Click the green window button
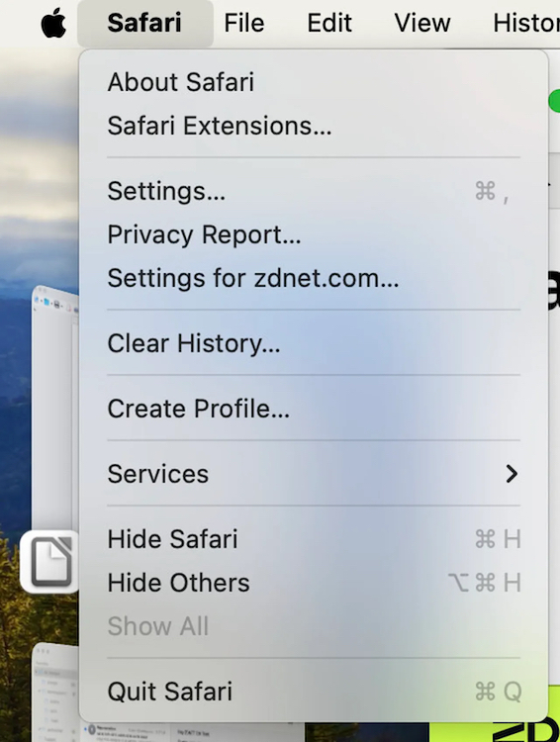The image size is (560, 742). (x=555, y=101)
